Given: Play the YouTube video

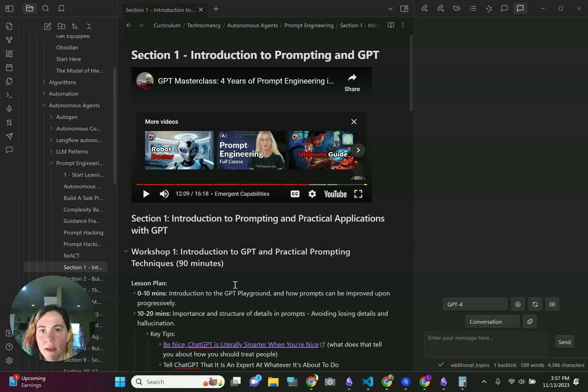Looking at the screenshot, I should pyautogui.click(x=146, y=194).
